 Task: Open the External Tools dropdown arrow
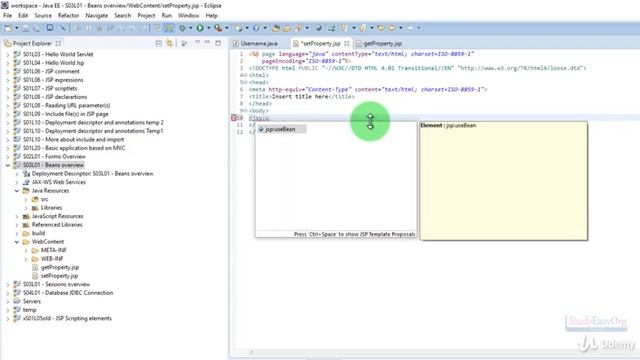(227, 28)
